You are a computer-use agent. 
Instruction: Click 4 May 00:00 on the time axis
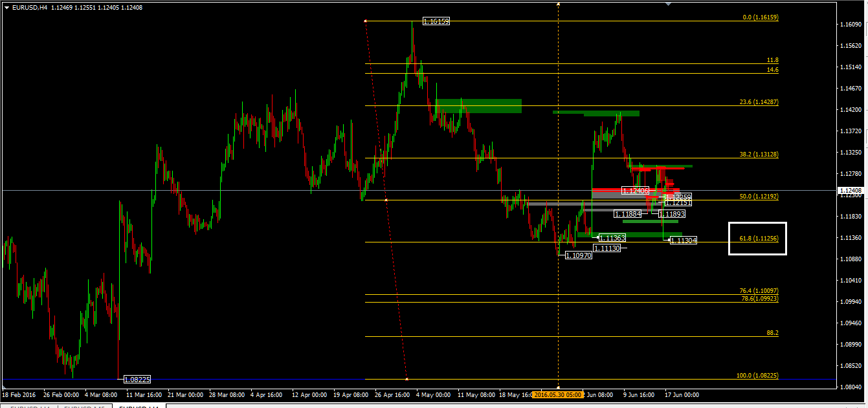point(433,394)
